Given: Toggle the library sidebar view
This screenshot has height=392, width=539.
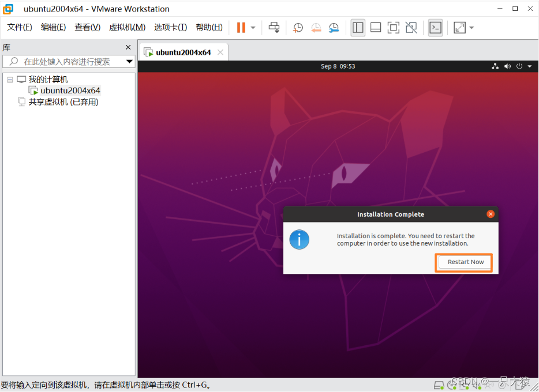Looking at the screenshot, I should [x=358, y=28].
